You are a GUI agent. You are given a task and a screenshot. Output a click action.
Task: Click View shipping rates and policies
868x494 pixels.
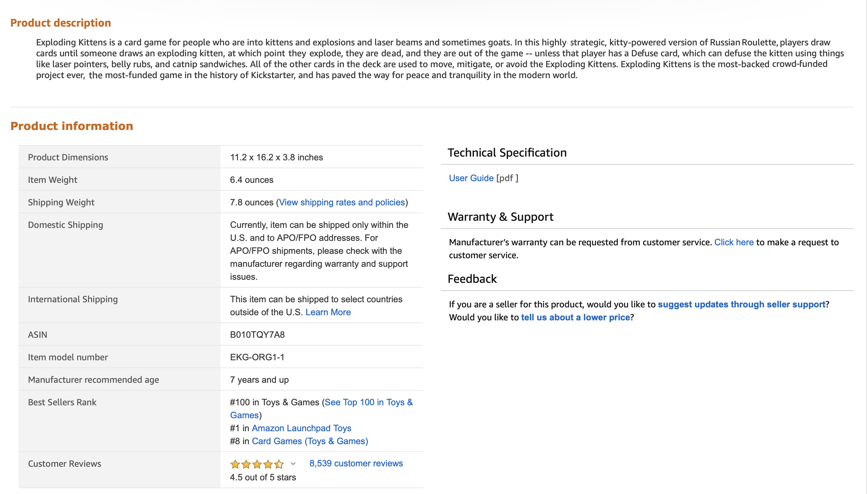[x=342, y=202]
